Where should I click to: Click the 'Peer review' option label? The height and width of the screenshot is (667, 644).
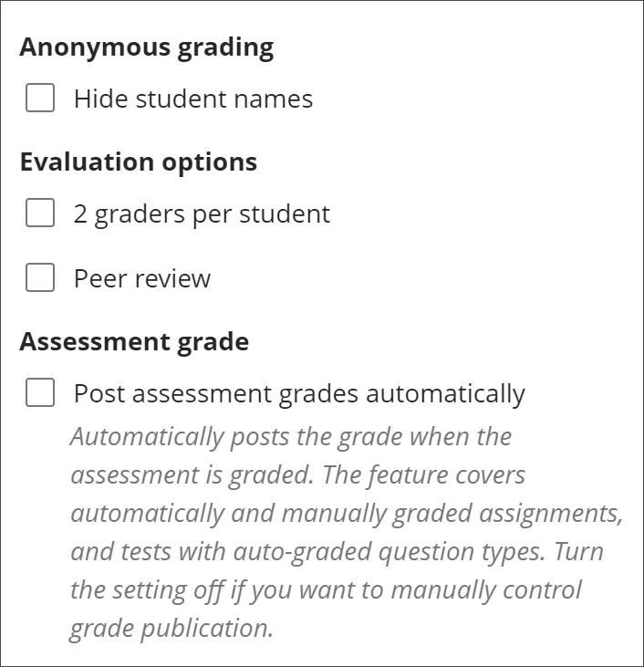coord(142,278)
